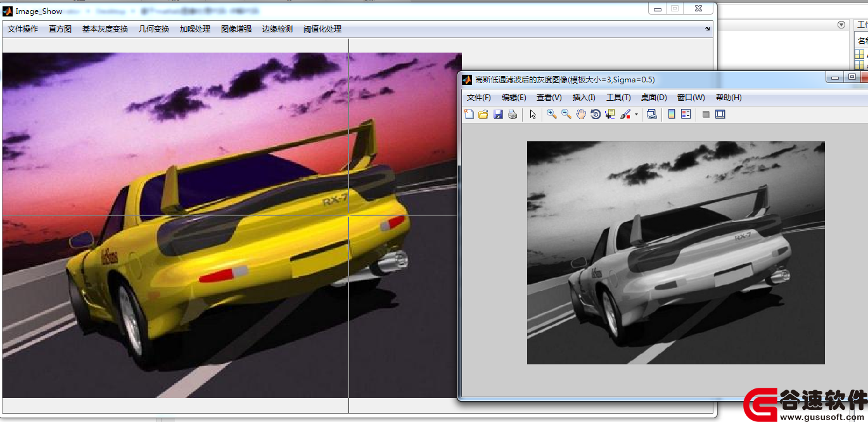Print the figure with the printer icon

pos(512,115)
